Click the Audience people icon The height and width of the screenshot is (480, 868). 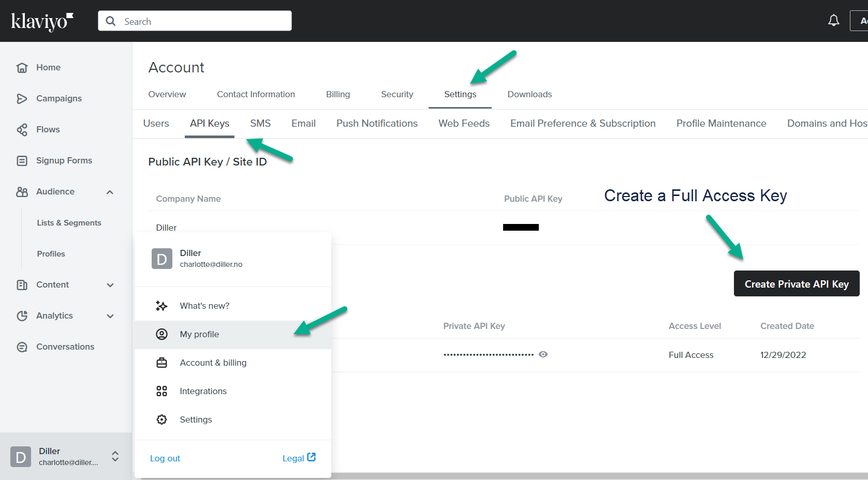coord(22,191)
